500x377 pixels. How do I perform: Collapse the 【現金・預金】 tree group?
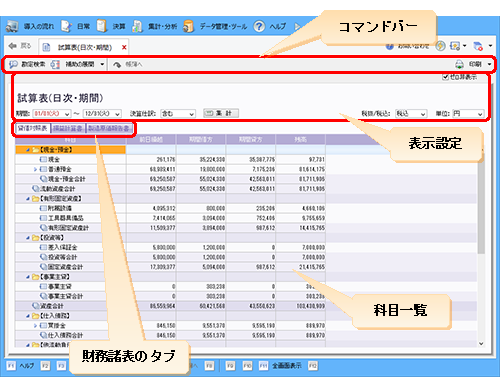(28, 150)
